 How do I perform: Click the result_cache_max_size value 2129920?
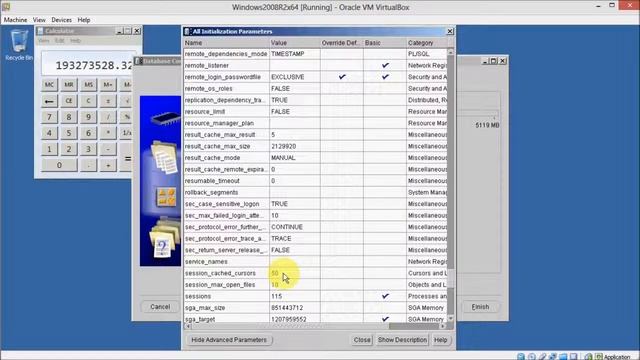tap(283, 146)
